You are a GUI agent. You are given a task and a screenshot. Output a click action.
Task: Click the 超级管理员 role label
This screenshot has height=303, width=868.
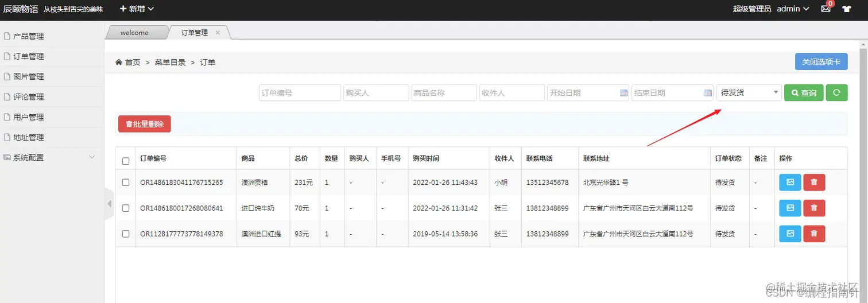tap(752, 9)
